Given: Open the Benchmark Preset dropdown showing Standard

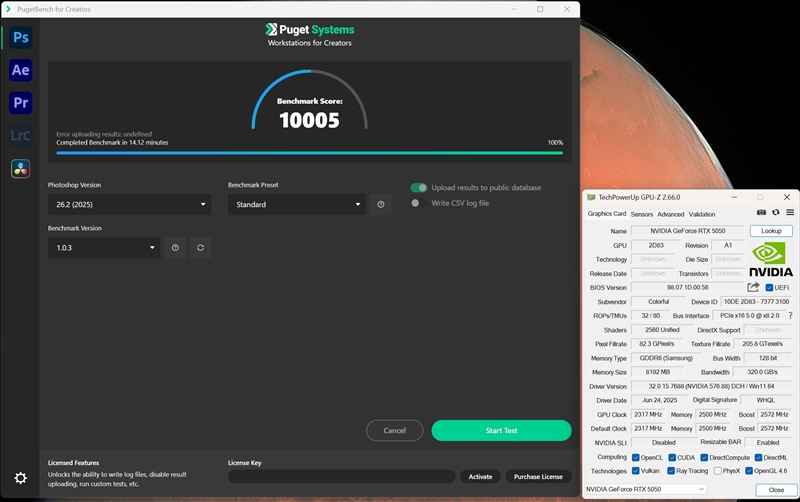Looking at the screenshot, I should [297, 204].
